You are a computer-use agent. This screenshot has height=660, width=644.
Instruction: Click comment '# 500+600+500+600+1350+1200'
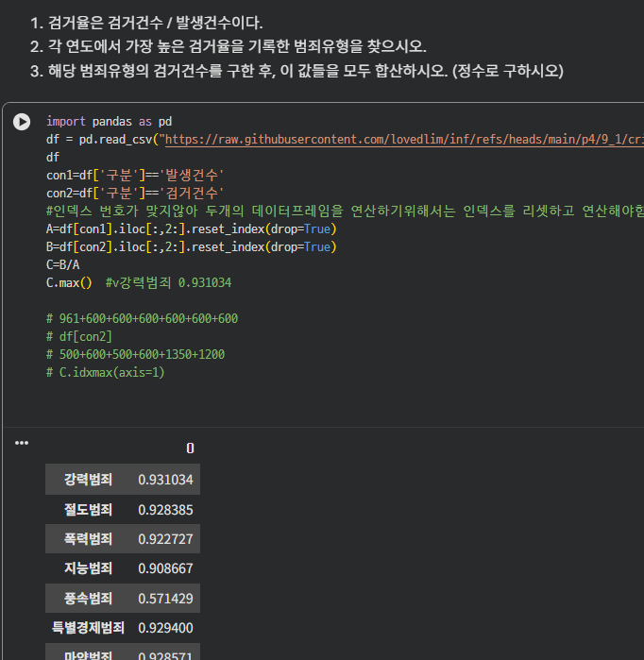136,354
